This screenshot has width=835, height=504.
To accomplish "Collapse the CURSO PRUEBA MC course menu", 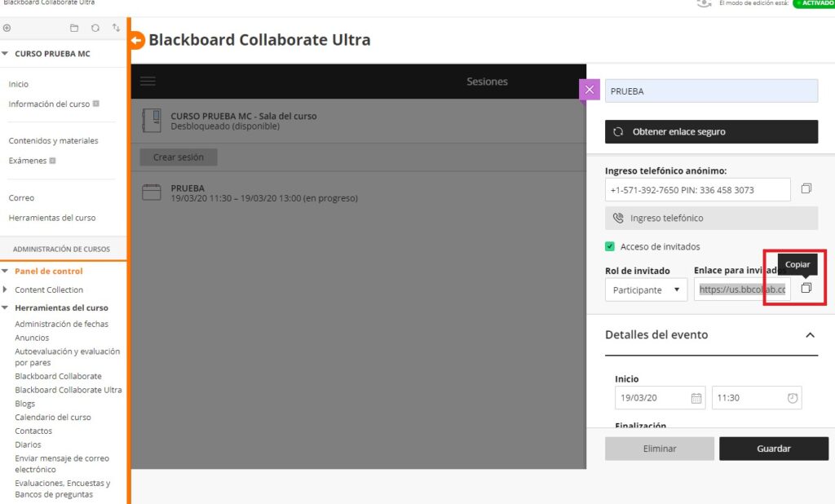I will click(x=5, y=54).
